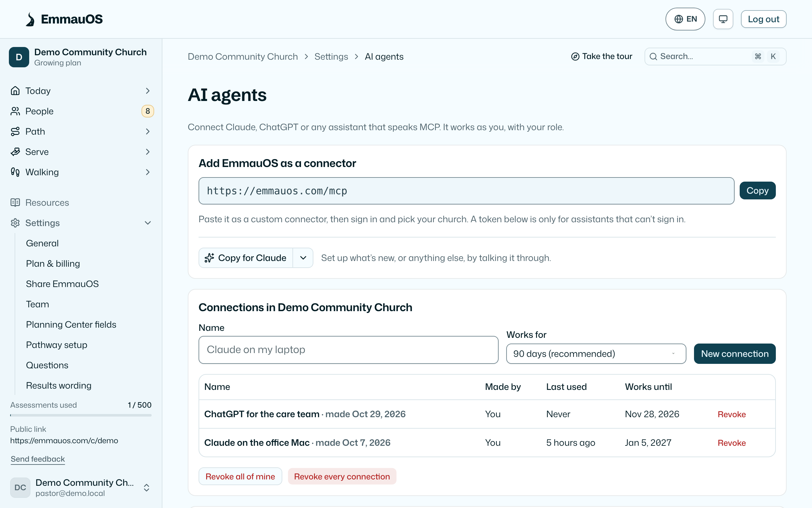Open the Today home icon
This screenshot has width=812, height=508.
pos(15,91)
